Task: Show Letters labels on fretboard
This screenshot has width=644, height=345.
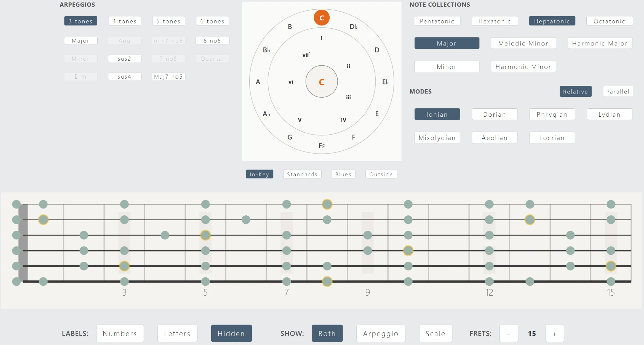Action: tap(177, 333)
